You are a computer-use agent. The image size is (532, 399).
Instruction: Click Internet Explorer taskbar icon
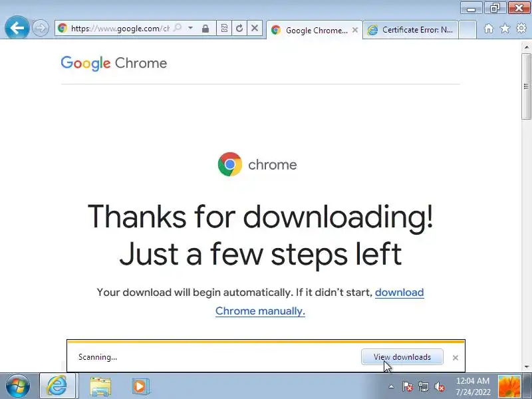click(57, 386)
